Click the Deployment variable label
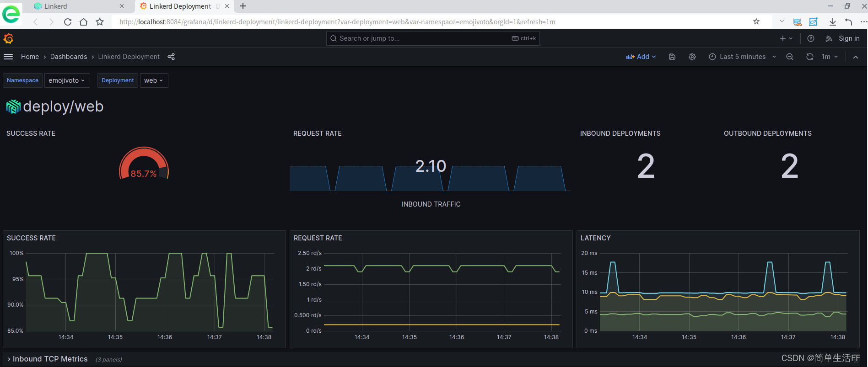The height and width of the screenshot is (367, 868). pos(118,80)
